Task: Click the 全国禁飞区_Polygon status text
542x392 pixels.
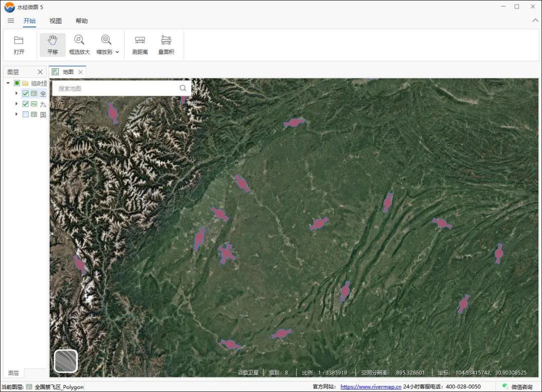Action: point(59,387)
